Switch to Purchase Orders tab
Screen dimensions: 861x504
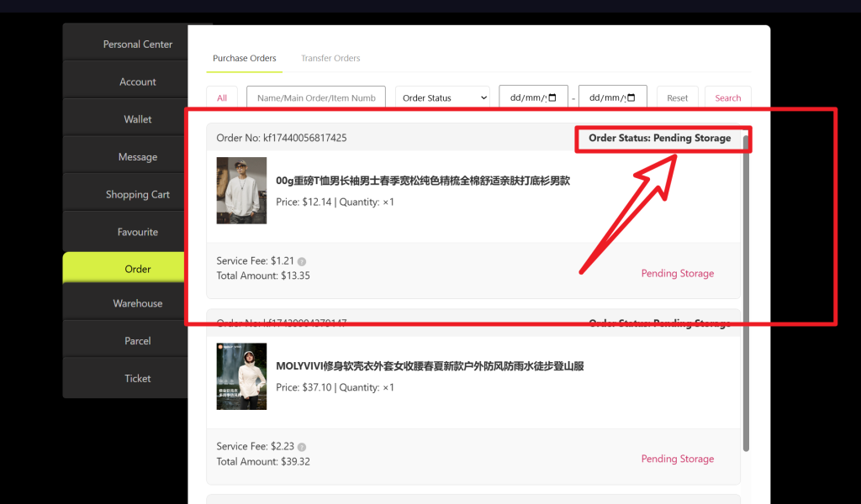(x=245, y=58)
